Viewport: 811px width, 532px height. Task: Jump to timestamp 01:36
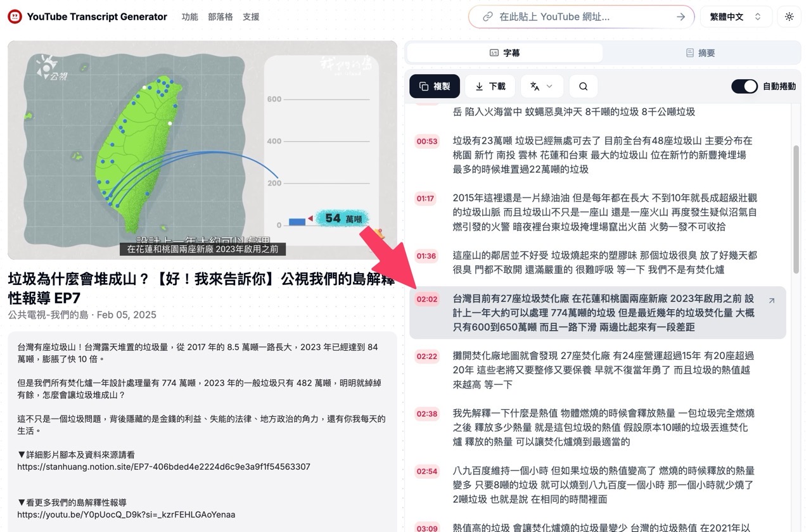pos(426,256)
